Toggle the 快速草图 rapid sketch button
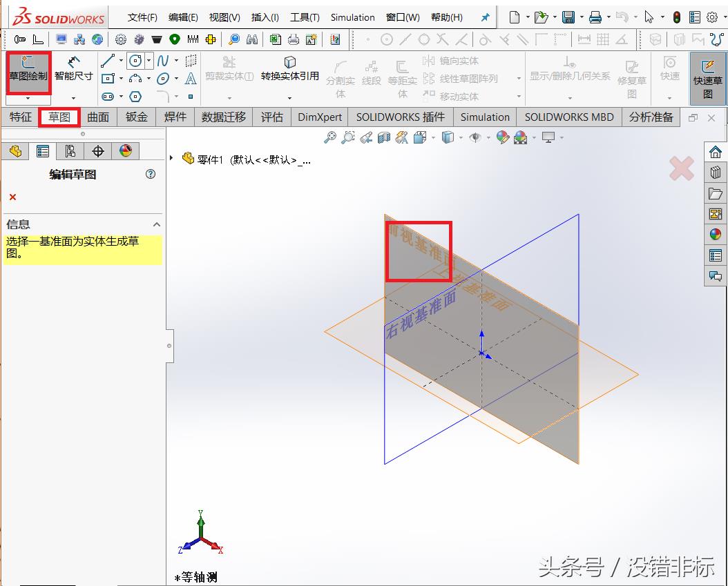The width and height of the screenshot is (728, 586). [x=708, y=78]
